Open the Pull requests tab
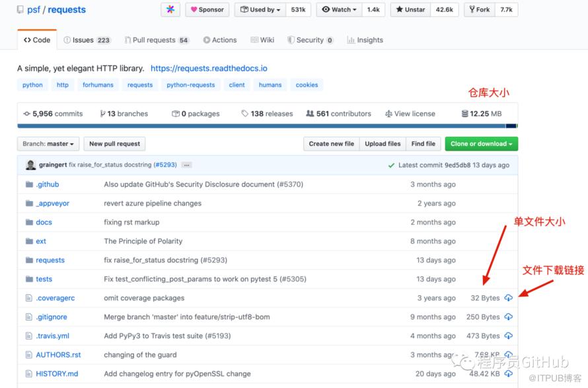Screen dimensions: 588x388 (157, 40)
